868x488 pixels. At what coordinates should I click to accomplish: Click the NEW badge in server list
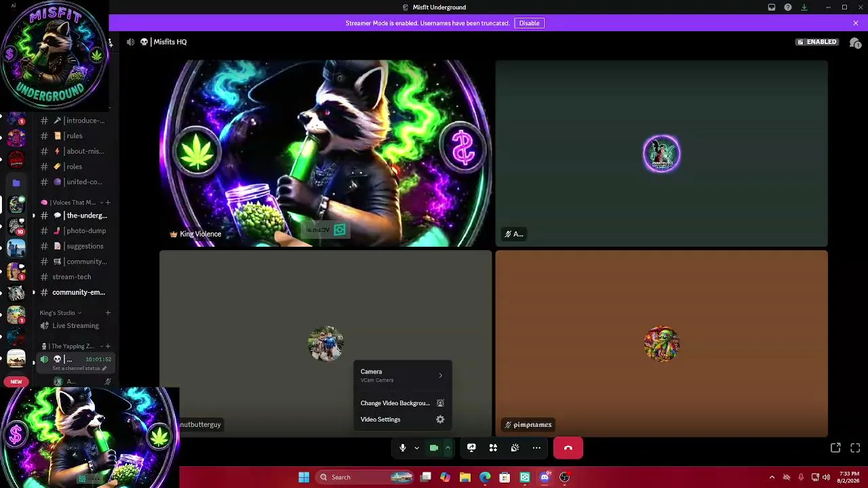16,382
